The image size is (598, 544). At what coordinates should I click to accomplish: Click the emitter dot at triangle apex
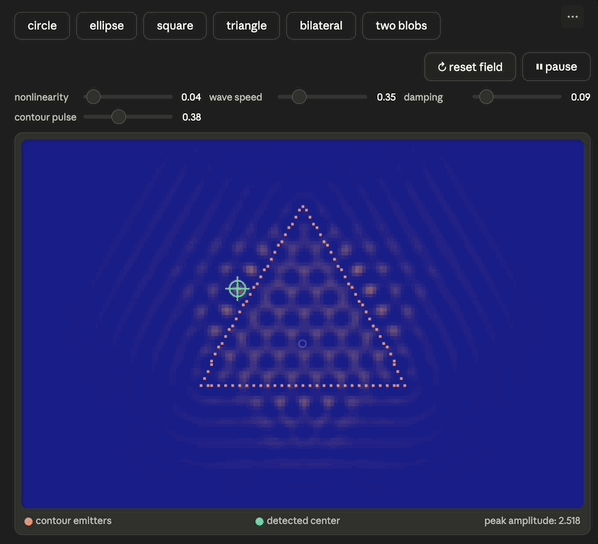304,207
